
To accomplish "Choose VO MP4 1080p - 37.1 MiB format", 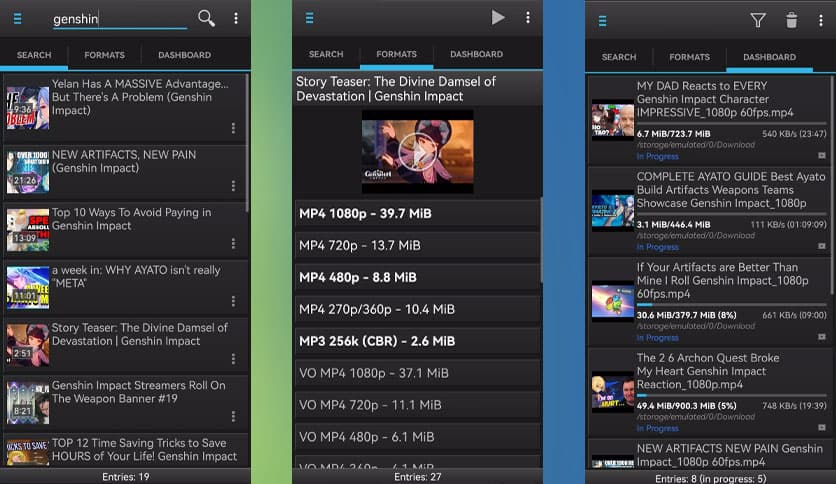I will [x=417, y=374].
